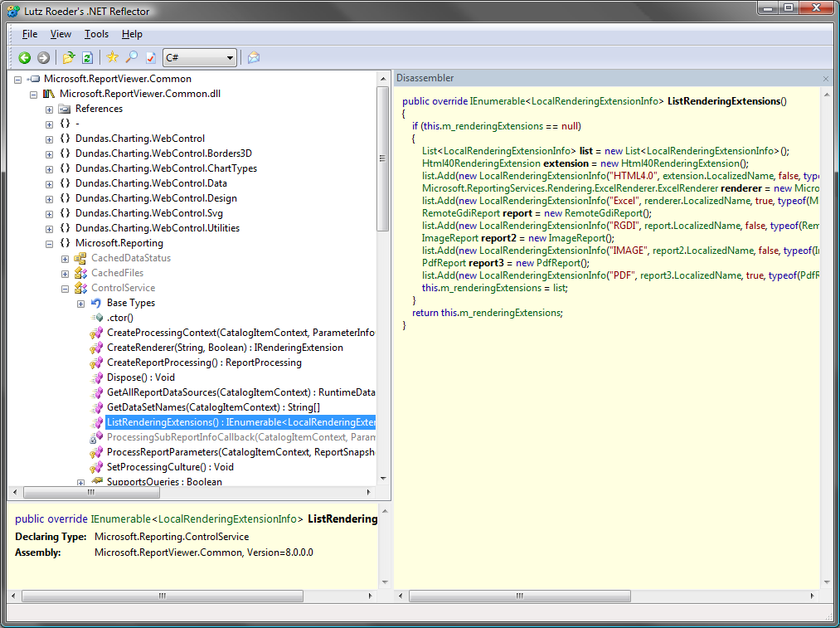
Task: Open an assembly with folder icon
Action: tap(69, 57)
